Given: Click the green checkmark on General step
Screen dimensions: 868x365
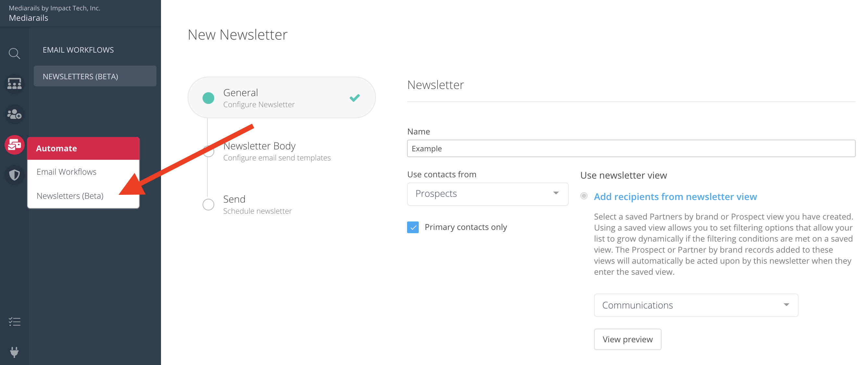Looking at the screenshot, I should 354,98.
